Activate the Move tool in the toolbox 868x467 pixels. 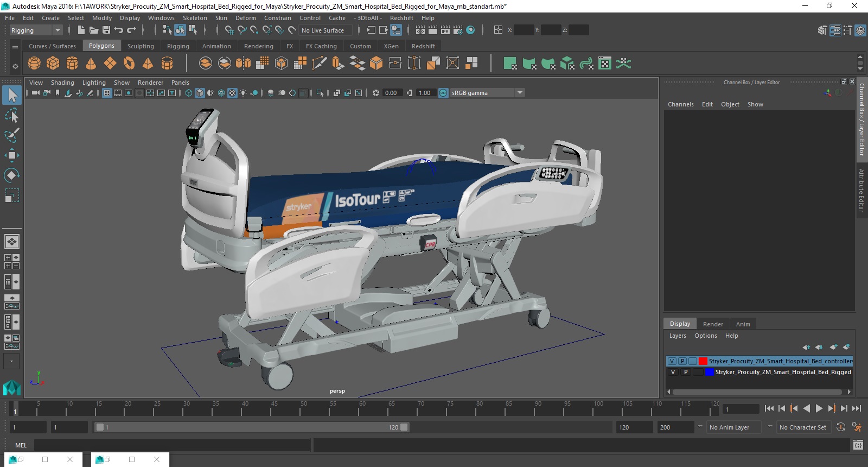tap(12, 155)
